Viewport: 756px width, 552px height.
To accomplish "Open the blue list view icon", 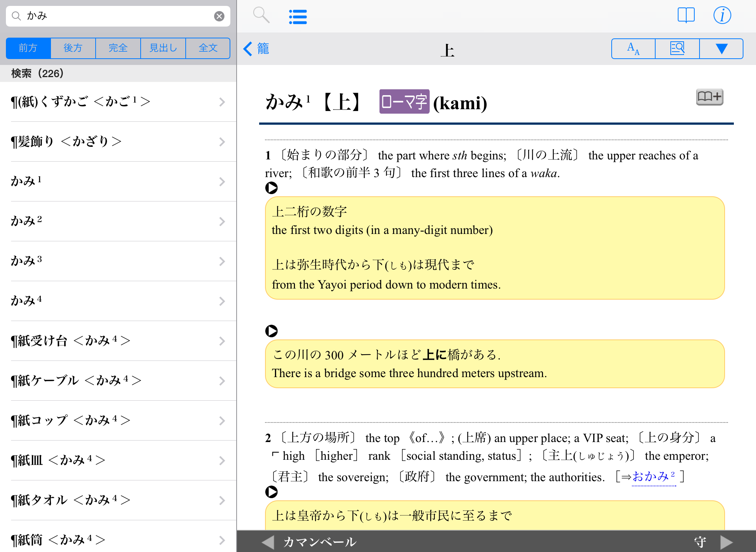I will pos(298,17).
